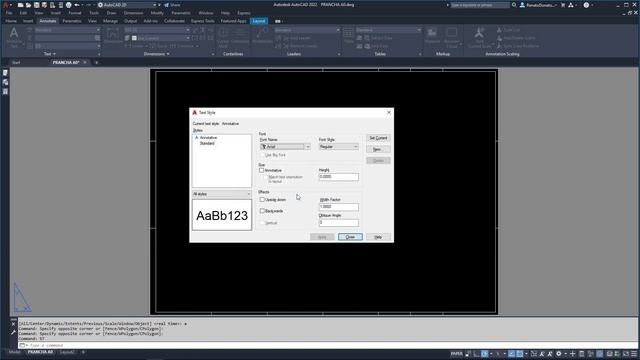Screen dimensions: 640x360
Task: Open the Help question mark icon
Action: tap(586, 5)
